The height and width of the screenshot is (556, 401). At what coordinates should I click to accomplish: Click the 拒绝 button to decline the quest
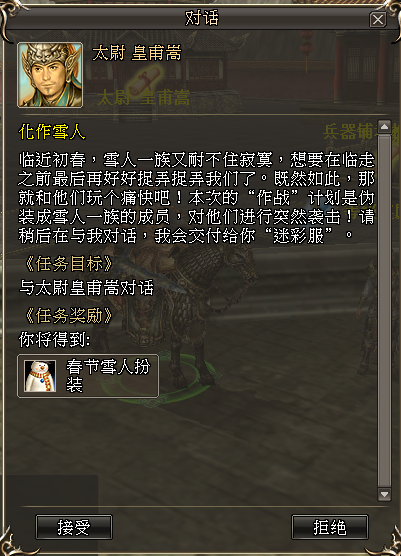pos(330,527)
